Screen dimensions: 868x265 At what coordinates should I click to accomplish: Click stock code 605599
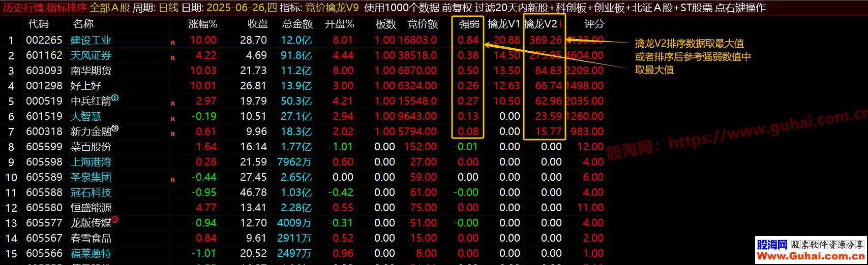pos(44,147)
